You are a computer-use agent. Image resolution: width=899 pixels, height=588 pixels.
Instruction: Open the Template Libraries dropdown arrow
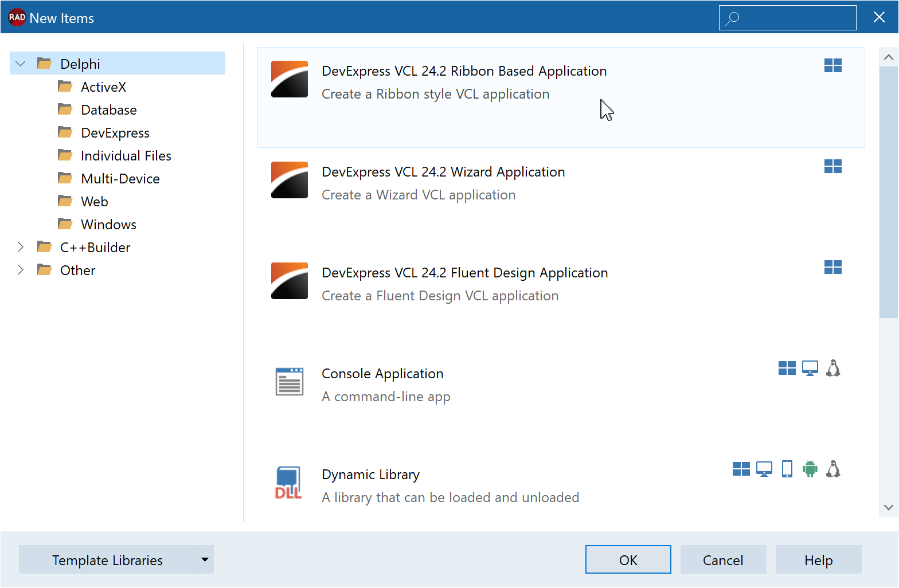(205, 559)
